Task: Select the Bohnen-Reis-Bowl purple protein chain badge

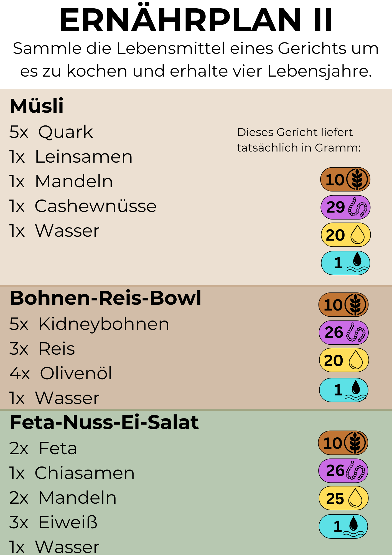Action: point(344,332)
